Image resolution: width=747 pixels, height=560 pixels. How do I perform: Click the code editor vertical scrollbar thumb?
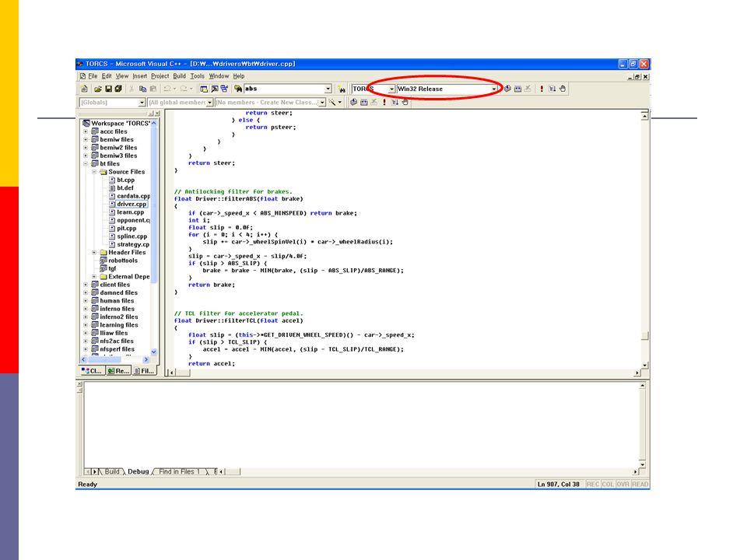[644, 336]
